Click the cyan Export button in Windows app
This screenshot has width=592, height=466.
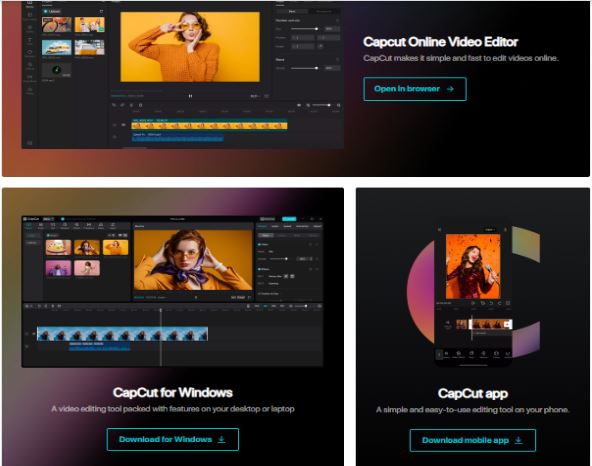click(289, 219)
